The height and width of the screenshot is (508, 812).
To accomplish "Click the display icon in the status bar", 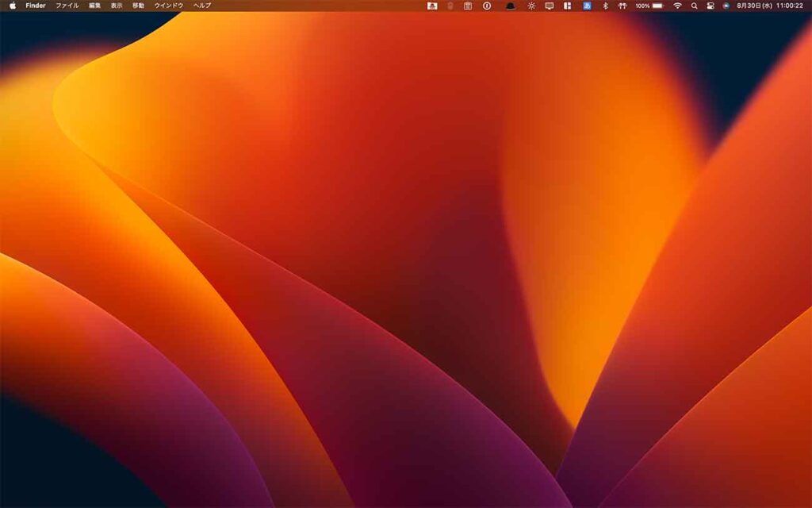I will (550, 7).
